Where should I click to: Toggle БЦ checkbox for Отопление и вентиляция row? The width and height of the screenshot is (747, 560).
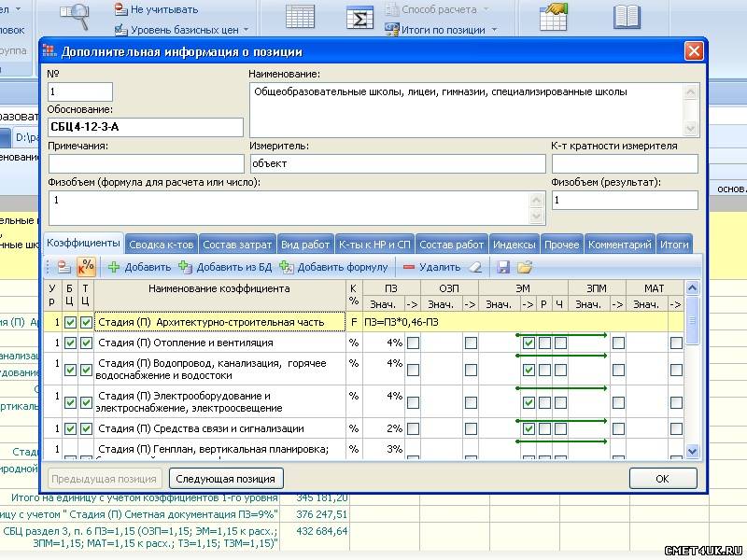pos(70,343)
